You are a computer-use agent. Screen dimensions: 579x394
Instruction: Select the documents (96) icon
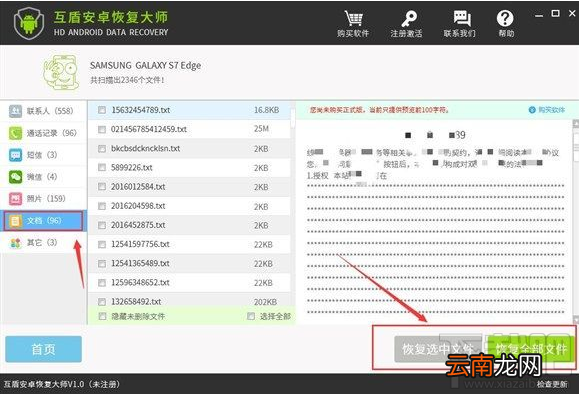(x=16, y=221)
